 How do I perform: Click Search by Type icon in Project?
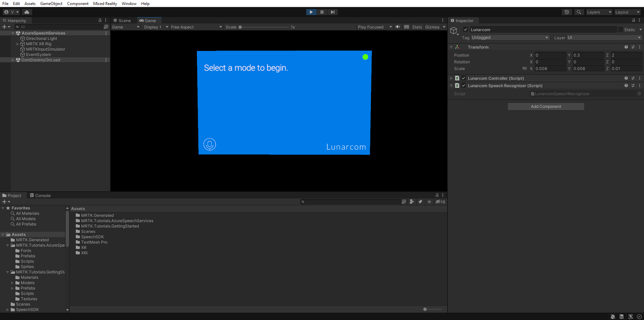click(x=412, y=202)
